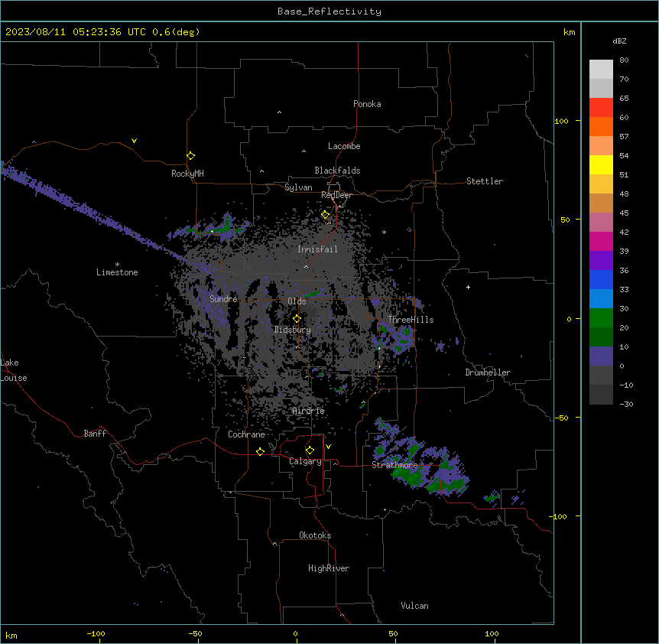
Task: Select the bright yellow 51-54 dBZ legend swatch
Action: pyautogui.click(x=601, y=164)
